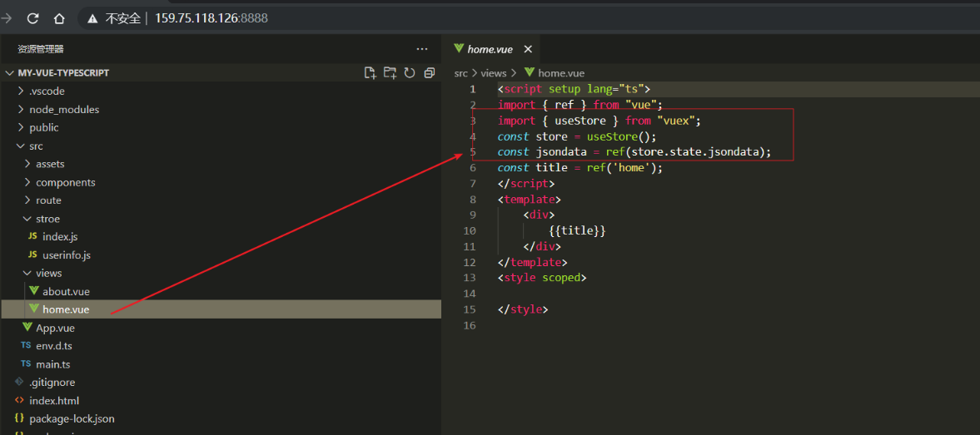Click the TS icon beside env.d.ts

(26, 345)
